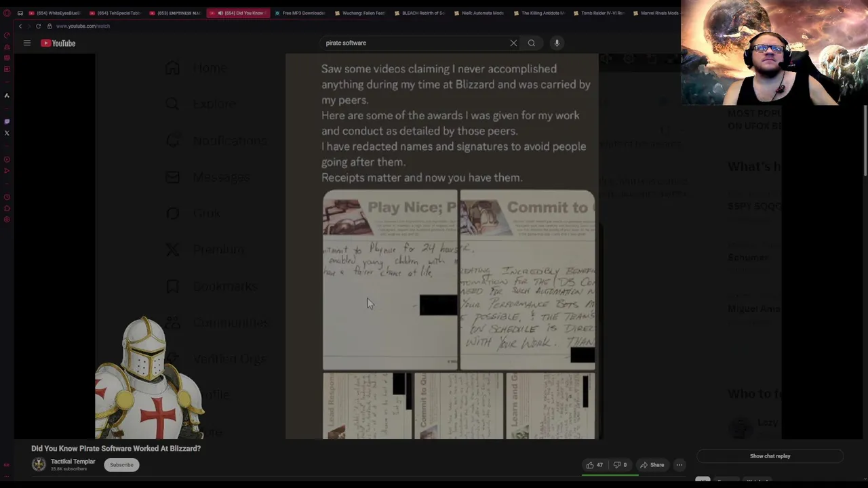Open the tab islands/workspace icon
The image size is (868, 488).
(x=20, y=13)
